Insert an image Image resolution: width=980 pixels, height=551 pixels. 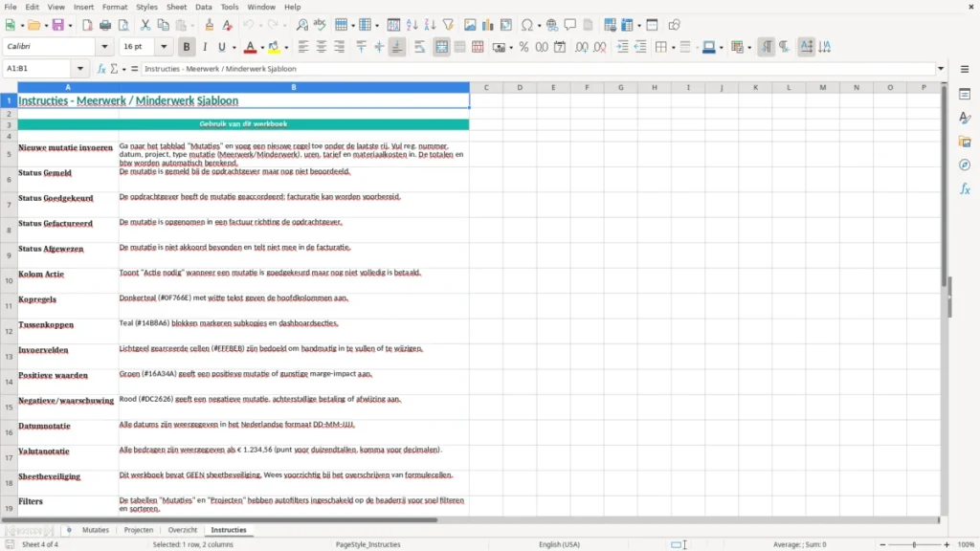tap(470, 25)
